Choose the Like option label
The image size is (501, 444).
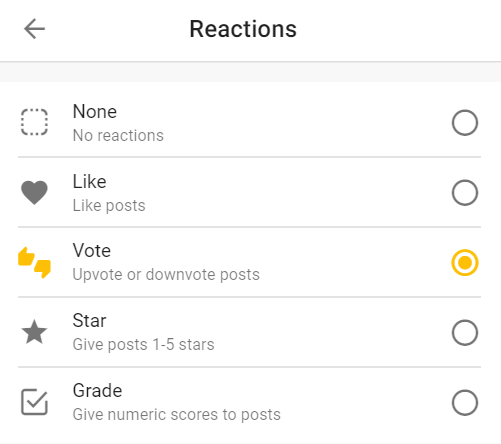coord(90,182)
